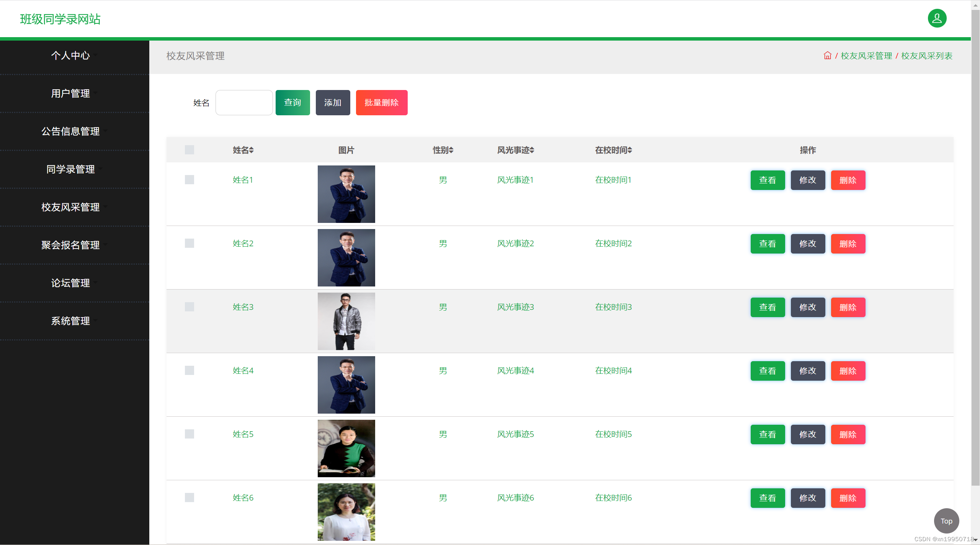
Task: Open the user profile avatar icon
Action: coord(937,18)
